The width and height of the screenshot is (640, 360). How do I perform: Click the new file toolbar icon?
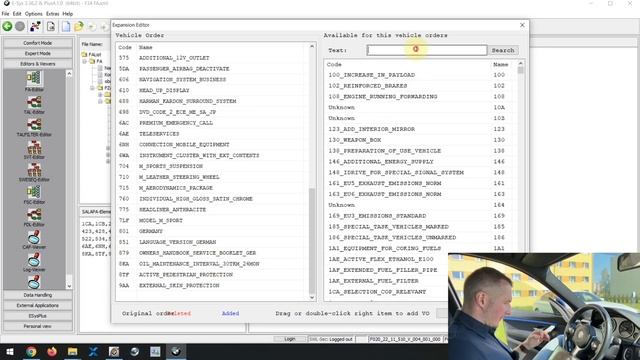66,27
